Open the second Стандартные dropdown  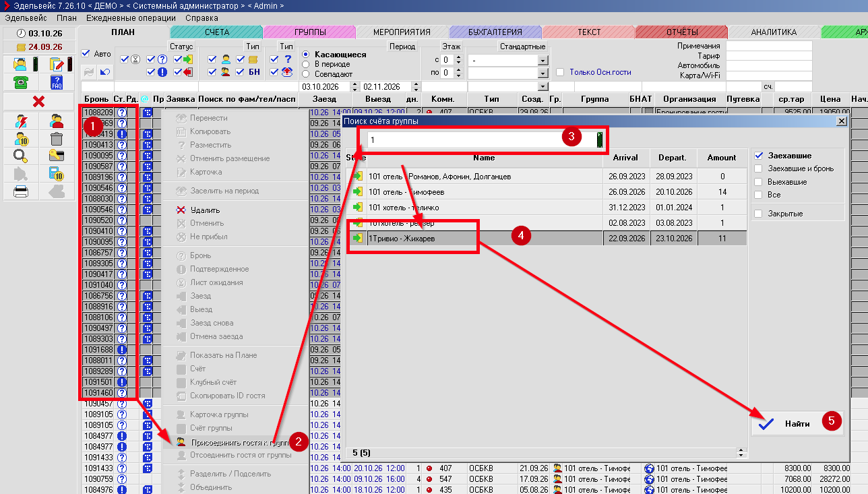542,73
